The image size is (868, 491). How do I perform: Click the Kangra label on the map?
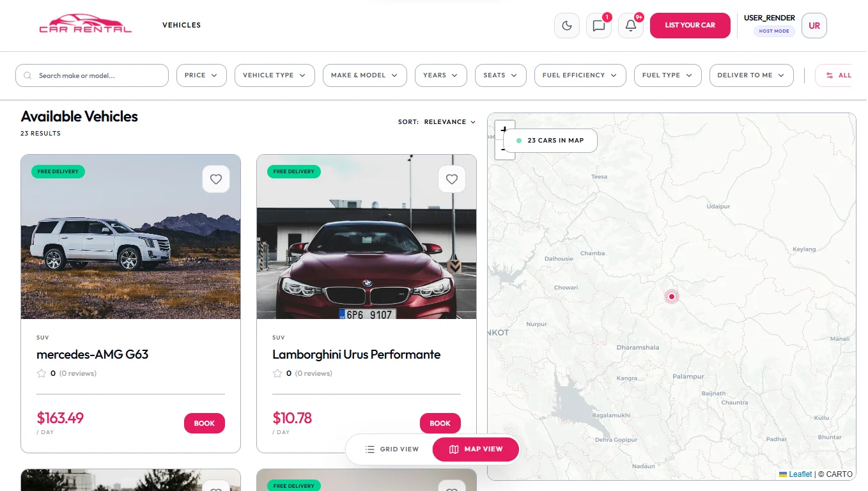(627, 378)
